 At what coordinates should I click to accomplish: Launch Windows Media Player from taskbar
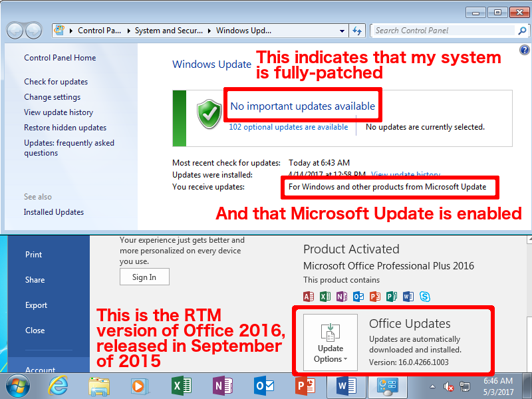point(139,386)
